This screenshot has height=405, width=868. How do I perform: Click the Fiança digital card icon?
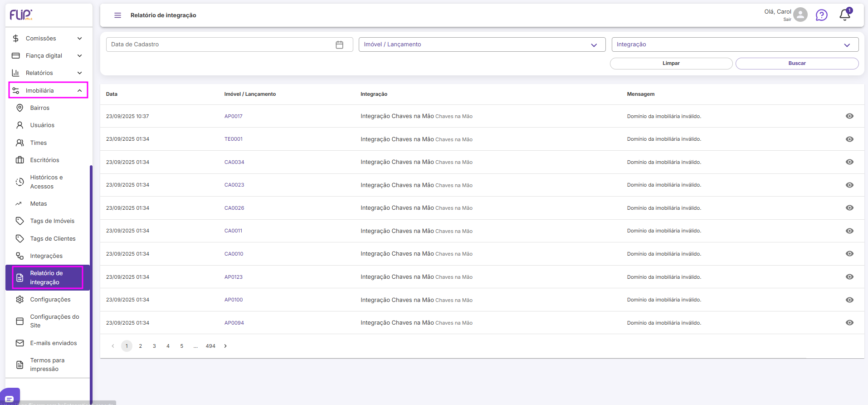pos(16,56)
